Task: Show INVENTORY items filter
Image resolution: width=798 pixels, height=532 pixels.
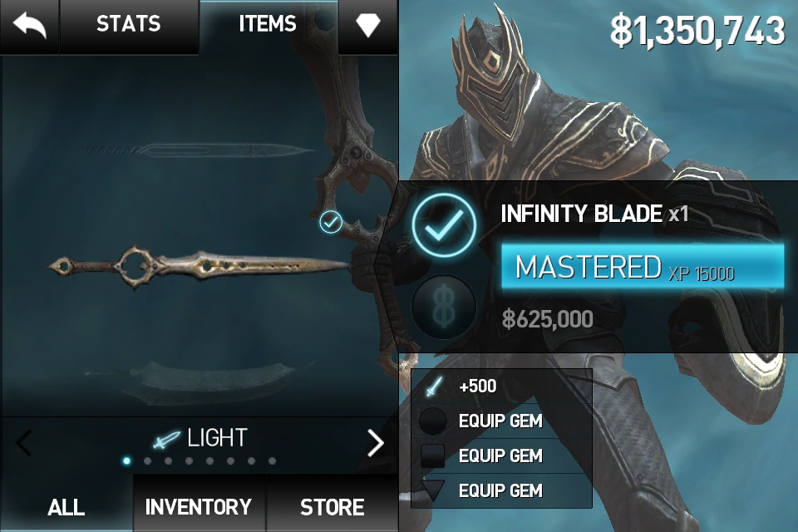Action: point(199,507)
